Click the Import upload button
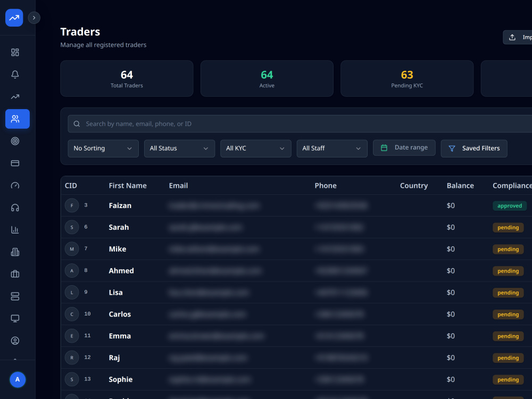The image size is (532, 399). 518,37
